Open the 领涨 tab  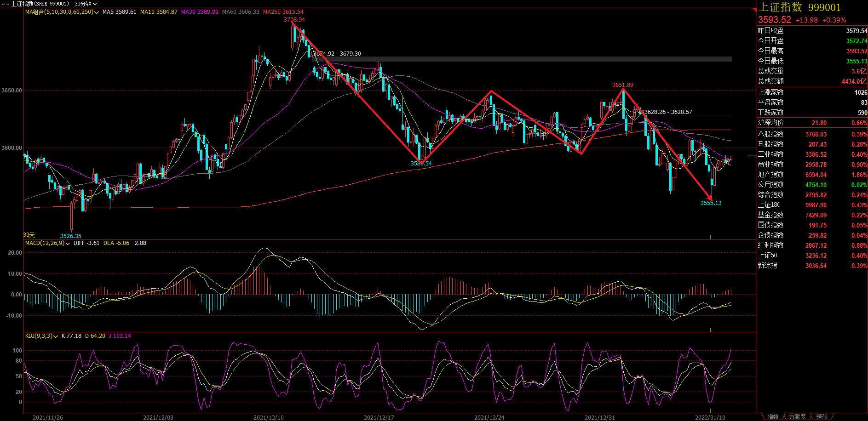click(x=822, y=416)
